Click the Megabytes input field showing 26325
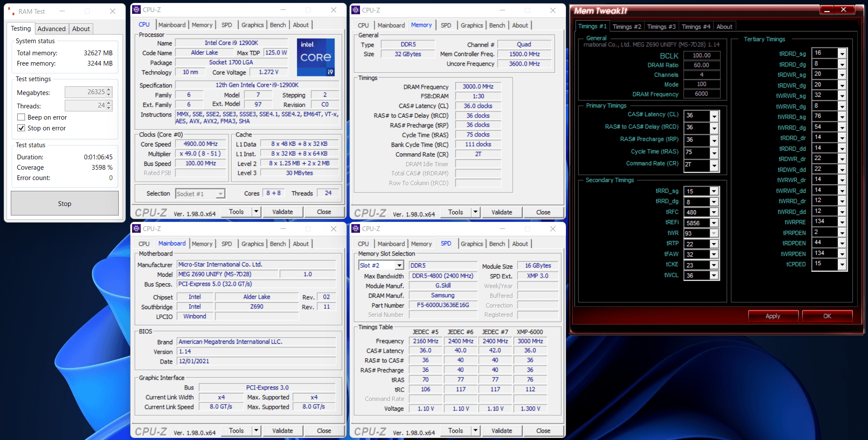Viewport: 868px width, 440px height. point(85,92)
